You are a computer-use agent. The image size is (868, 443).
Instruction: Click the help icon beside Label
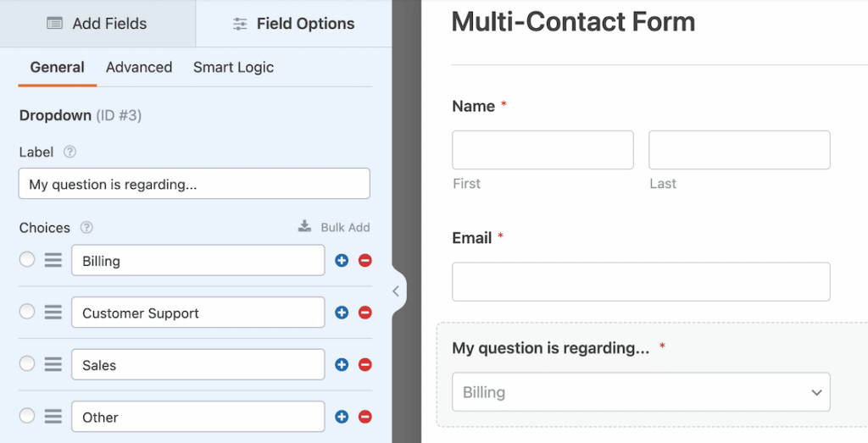70,152
